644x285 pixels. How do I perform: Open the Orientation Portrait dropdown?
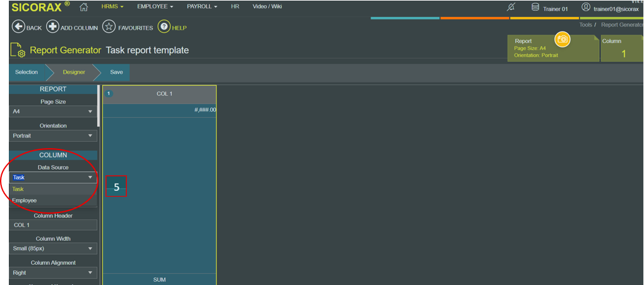[53, 136]
